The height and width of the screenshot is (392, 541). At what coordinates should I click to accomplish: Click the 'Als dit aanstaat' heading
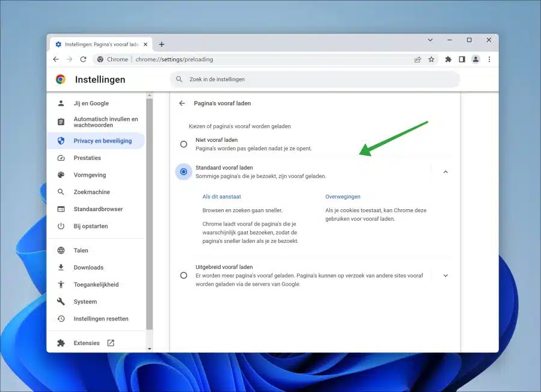tap(221, 197)
